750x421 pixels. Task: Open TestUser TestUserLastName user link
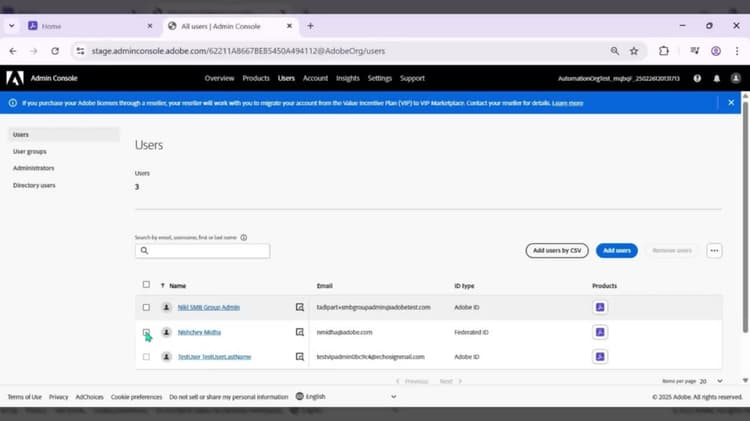point(214,356)
